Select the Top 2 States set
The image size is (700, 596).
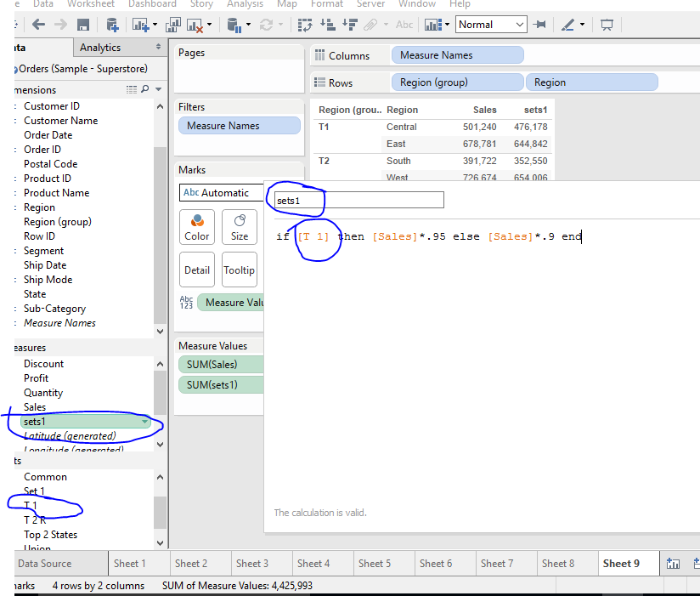coord(50,535)
